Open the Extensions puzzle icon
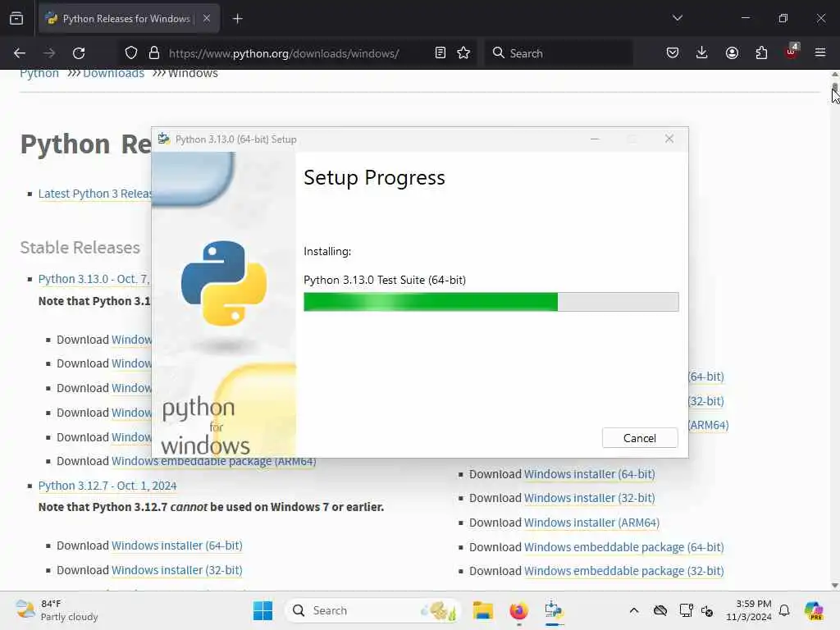 tap(761, 53)
